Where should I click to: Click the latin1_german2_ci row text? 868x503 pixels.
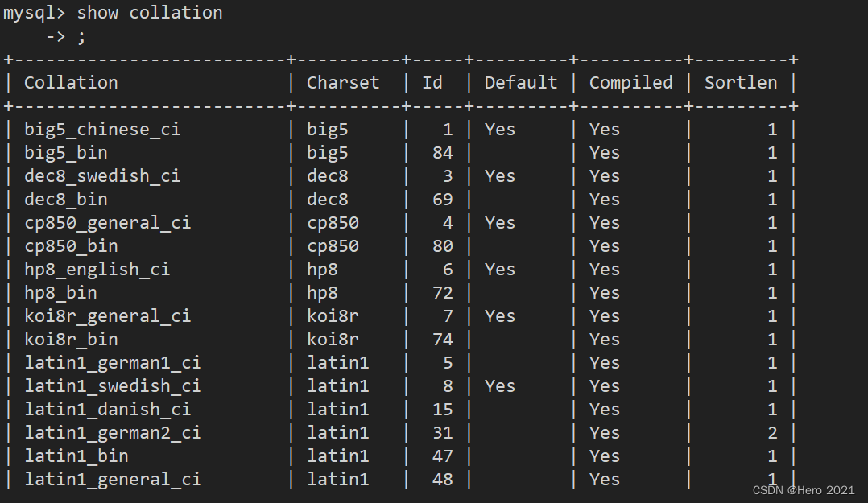(x=113, y=433)
